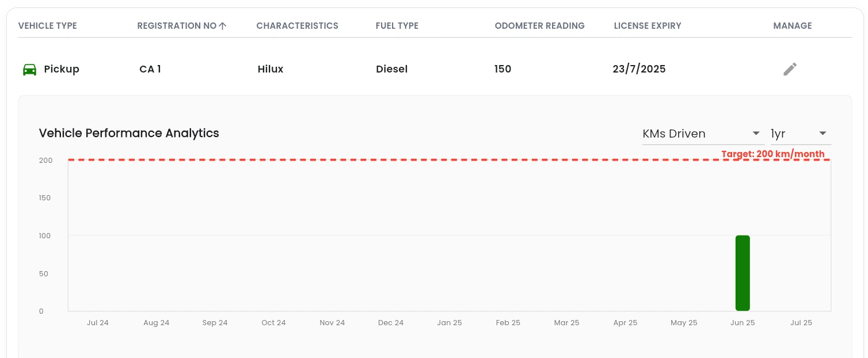868x358 pixels.
Task: Click the Manage column header
Action: click(793, 26)
